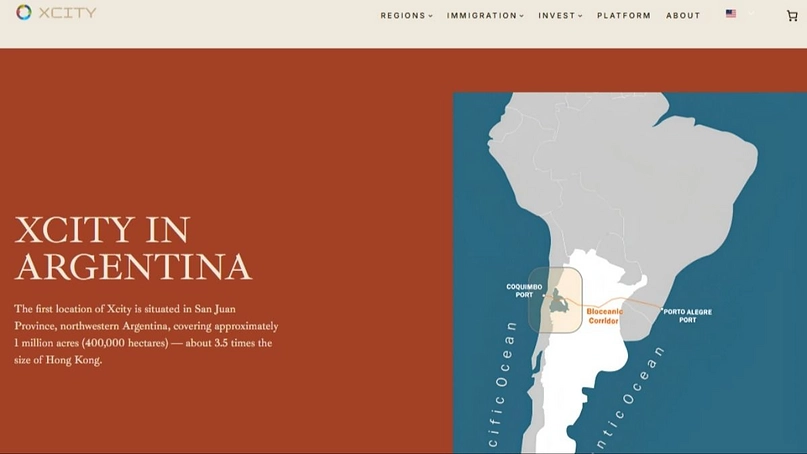
Task: Open the shopping cart icon
Action: coord(792,16)
